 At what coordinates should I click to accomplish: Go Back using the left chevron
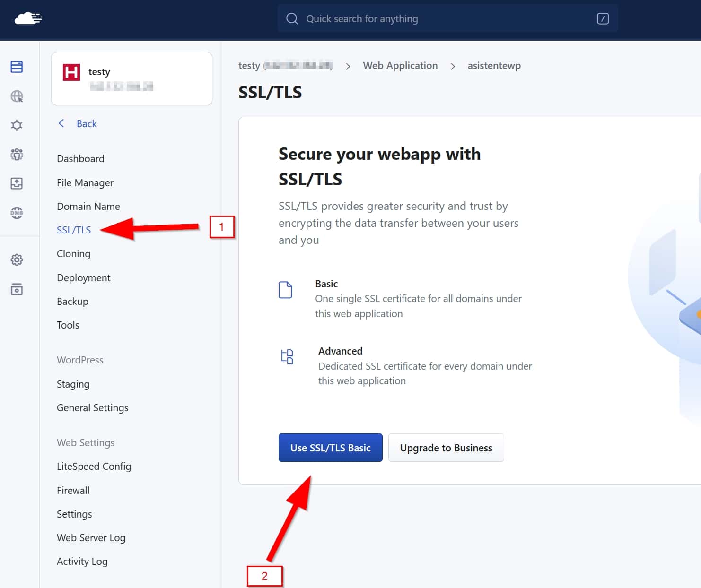78,124
